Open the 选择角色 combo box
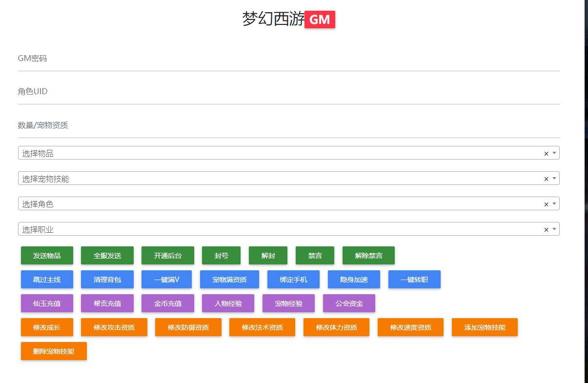 283,204
